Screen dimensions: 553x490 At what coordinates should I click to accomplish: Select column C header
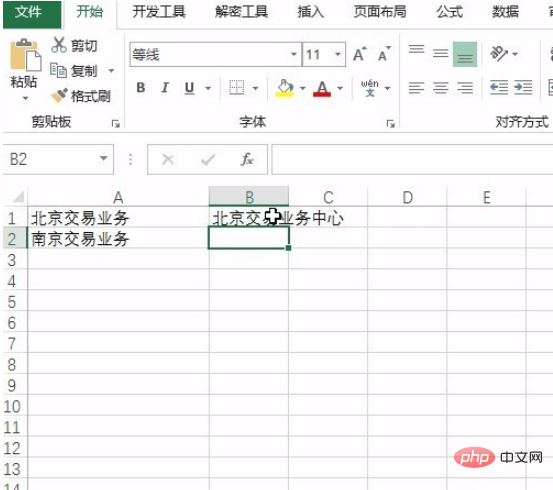click(x=328, y=197)
